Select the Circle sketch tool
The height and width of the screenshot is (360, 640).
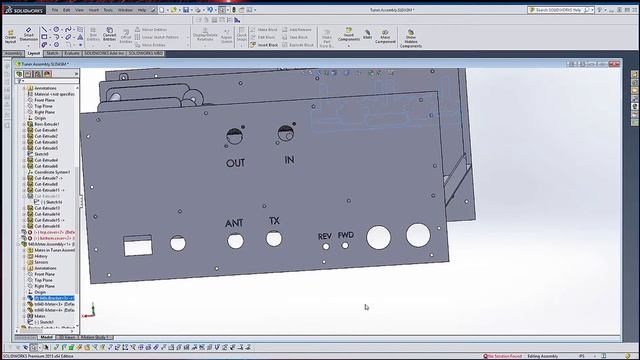[x=56, y=29]
